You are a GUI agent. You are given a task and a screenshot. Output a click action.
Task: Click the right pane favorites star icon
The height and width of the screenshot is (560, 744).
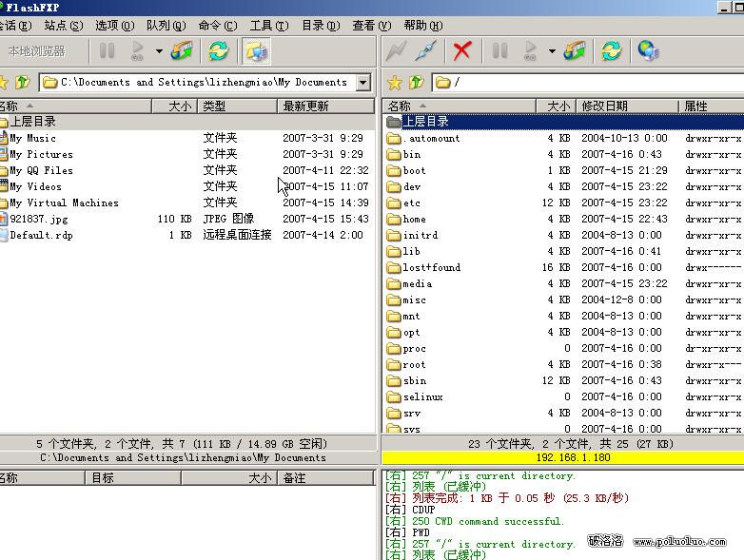point(394,83)
